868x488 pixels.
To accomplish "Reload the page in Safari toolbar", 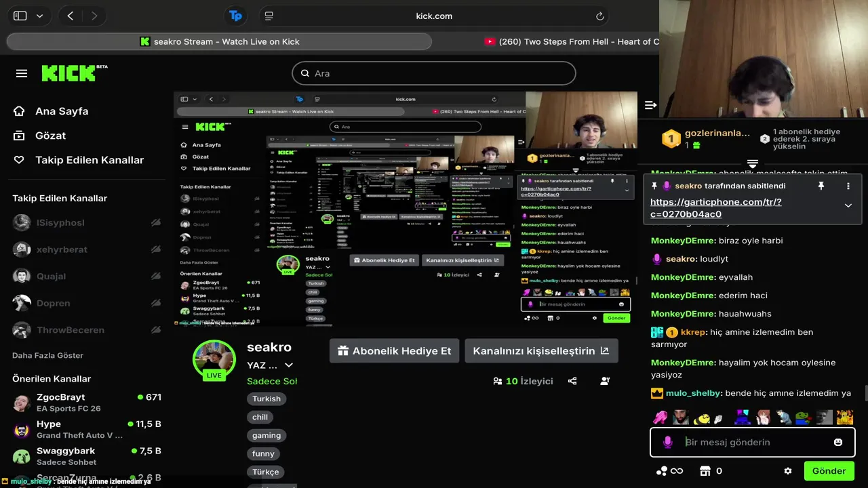I will click(600, 16).
